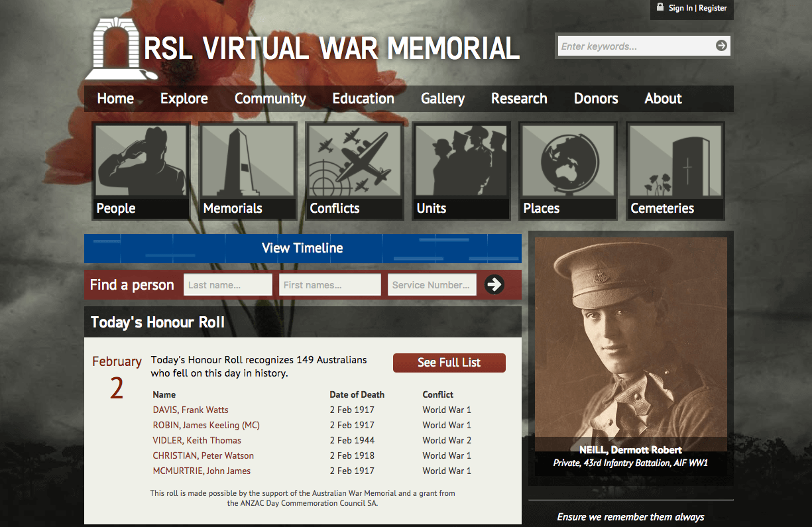Open the Research menu

pyautogui.click(x=519, y=99)
